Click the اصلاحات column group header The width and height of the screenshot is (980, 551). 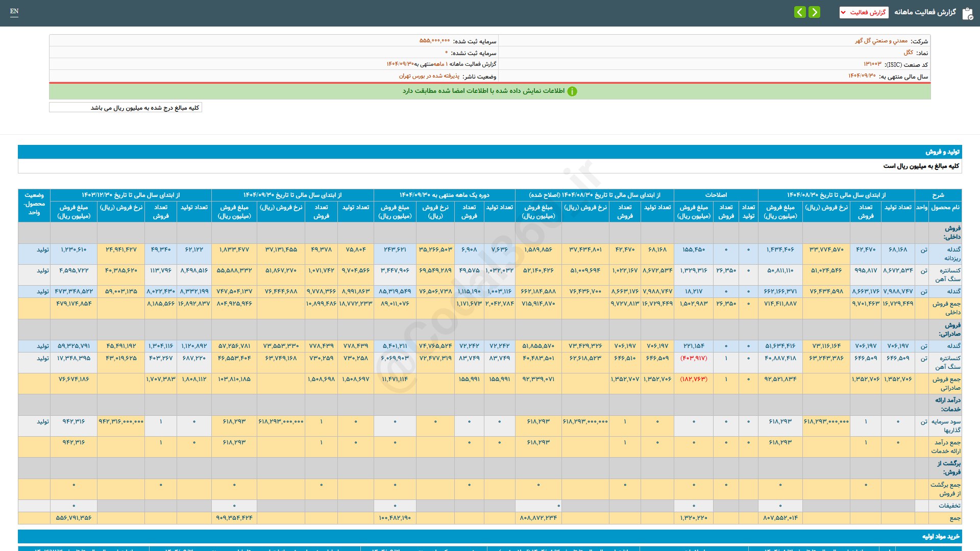click(716, 195)
